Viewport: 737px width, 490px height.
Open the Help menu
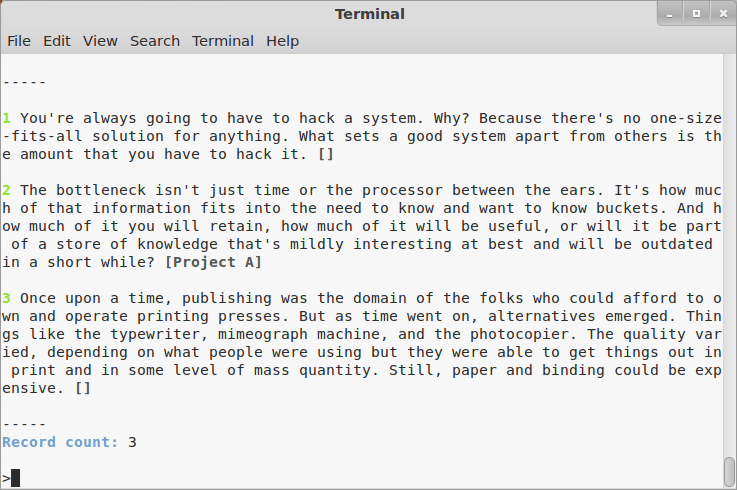282,41
